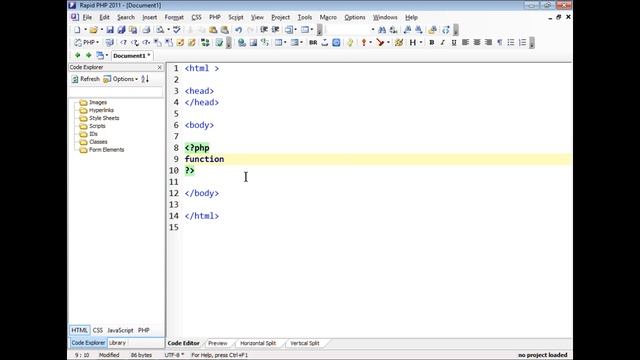The width and height of the screenshot is (640, 360).
Task: Click the UTF-8 encoding status entry
Action: pos(174,355)
